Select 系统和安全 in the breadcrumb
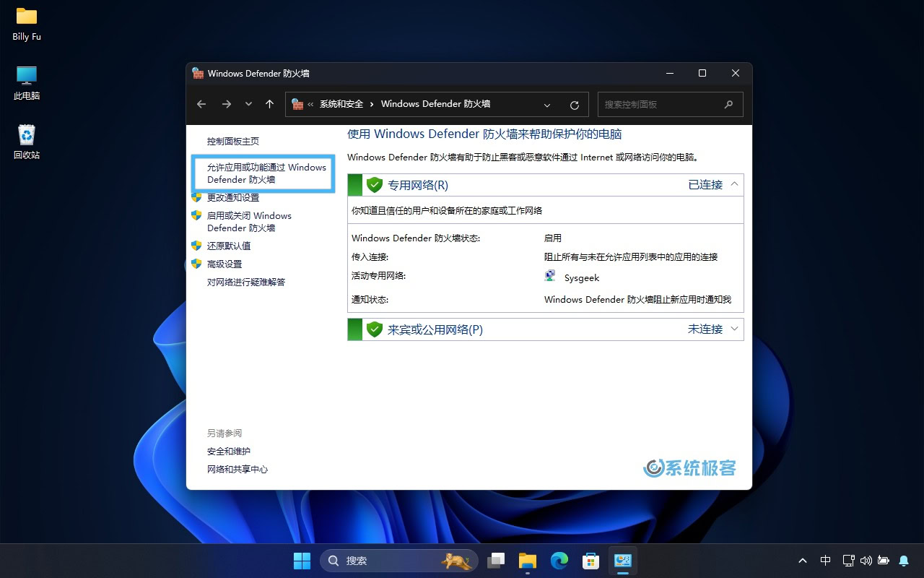Viewport: 924px width, 578px height. point(341,104)
